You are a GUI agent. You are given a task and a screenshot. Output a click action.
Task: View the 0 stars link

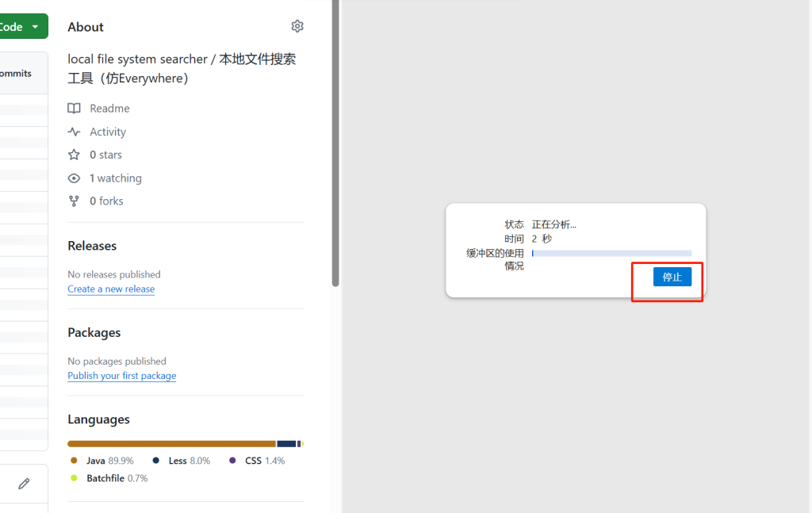tap(105, 155)
